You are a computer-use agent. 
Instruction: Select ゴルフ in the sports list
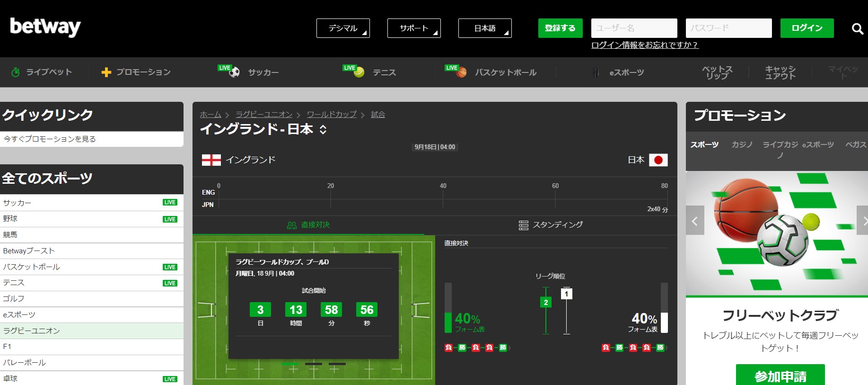(x=92, y=299)
